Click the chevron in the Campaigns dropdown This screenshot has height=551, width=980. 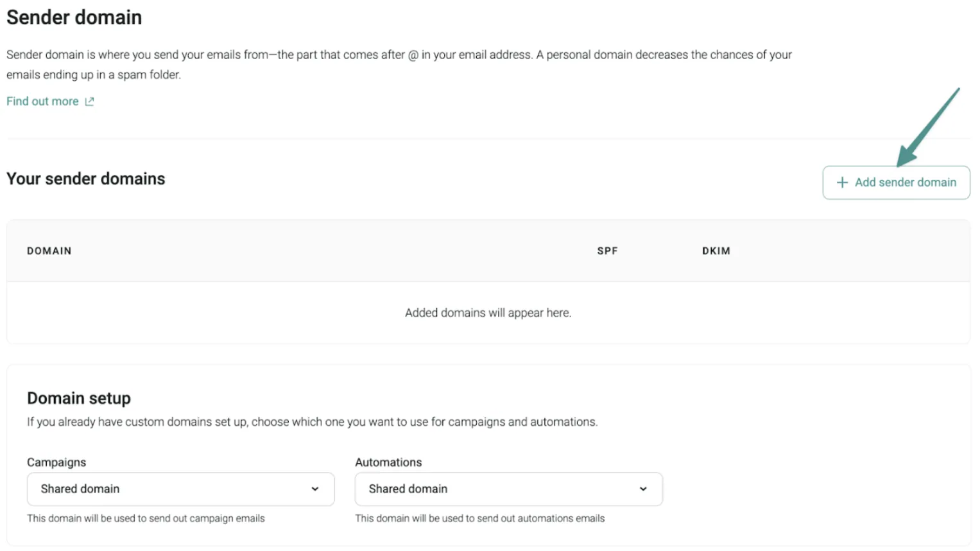pos(315,489)
